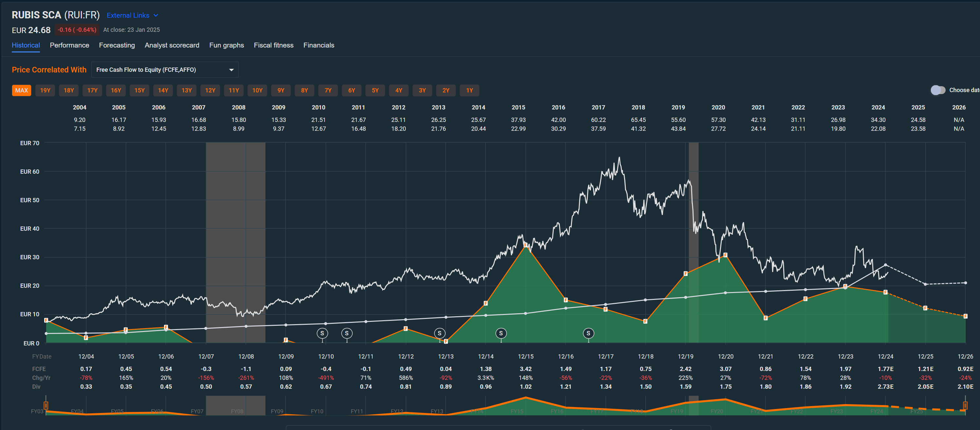Pick the 17Y range button
Screen dimensions: 980x430
92,90
